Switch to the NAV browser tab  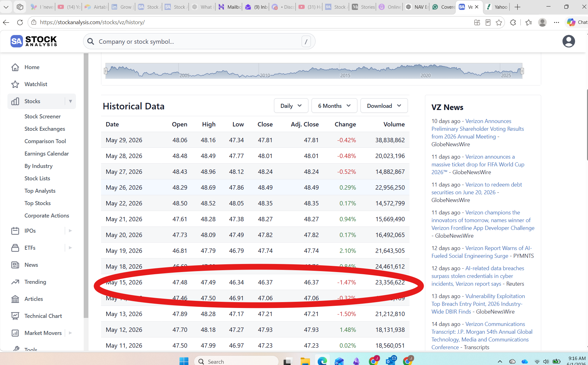[416, 7]
